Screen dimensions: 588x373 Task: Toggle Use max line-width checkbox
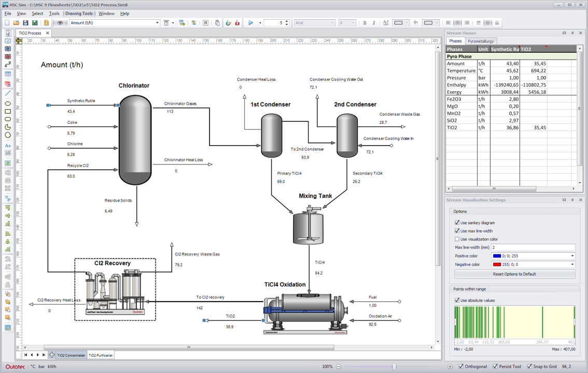457,231
